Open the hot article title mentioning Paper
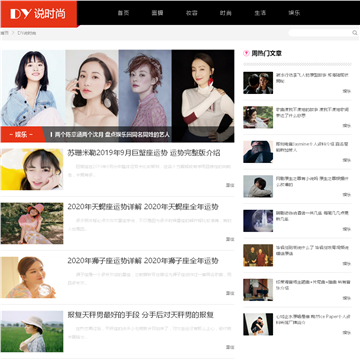This screenshot has width=360, height=360. (312, 319)
